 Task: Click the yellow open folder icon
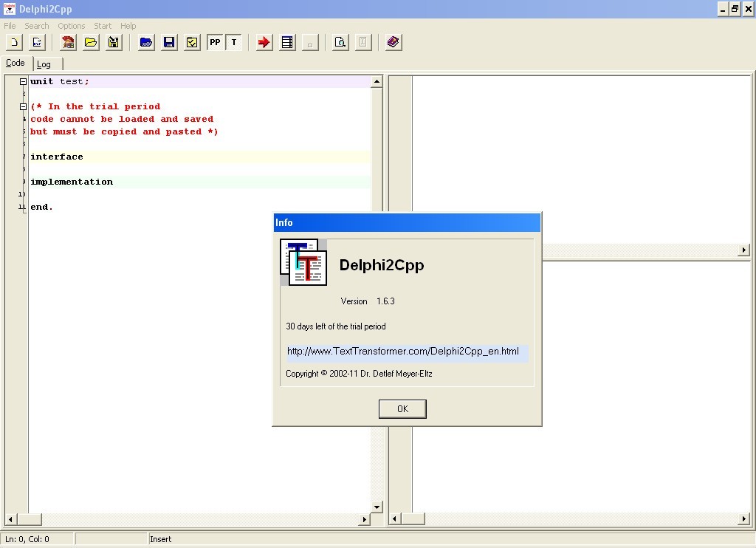click(x=91, y=42)
